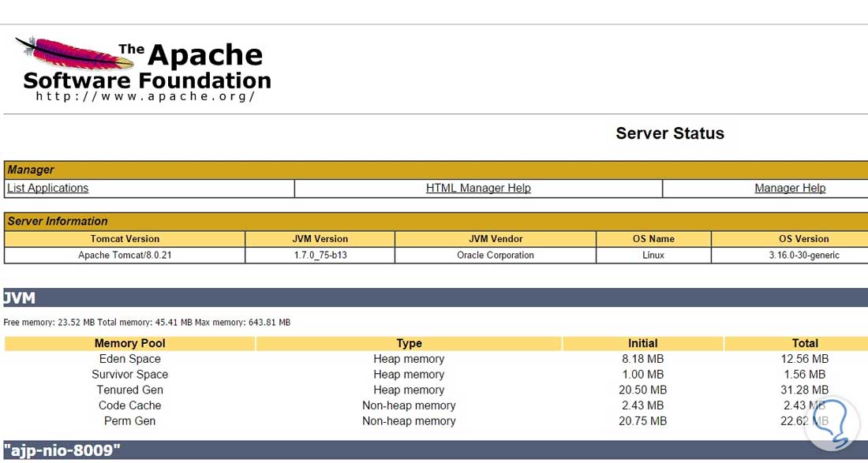Open the Manager Help link
The image size is (868, 463).
(790, 188)
